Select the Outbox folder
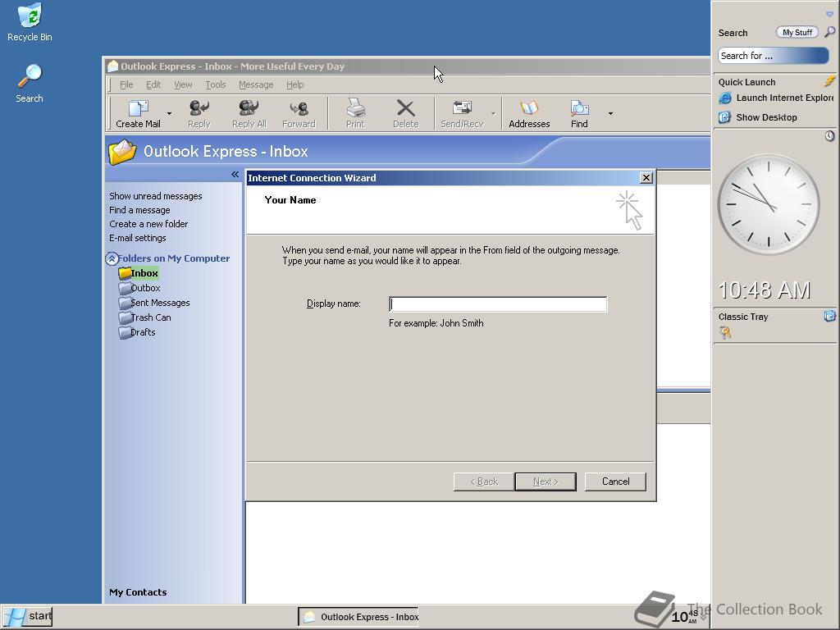Image resolution: width=840 pixels, height=630 pixels. (139, 288)
